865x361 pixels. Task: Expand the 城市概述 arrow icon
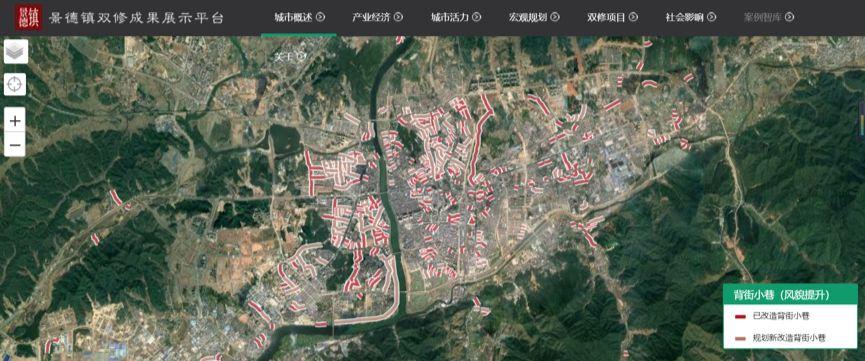(321, 17)
